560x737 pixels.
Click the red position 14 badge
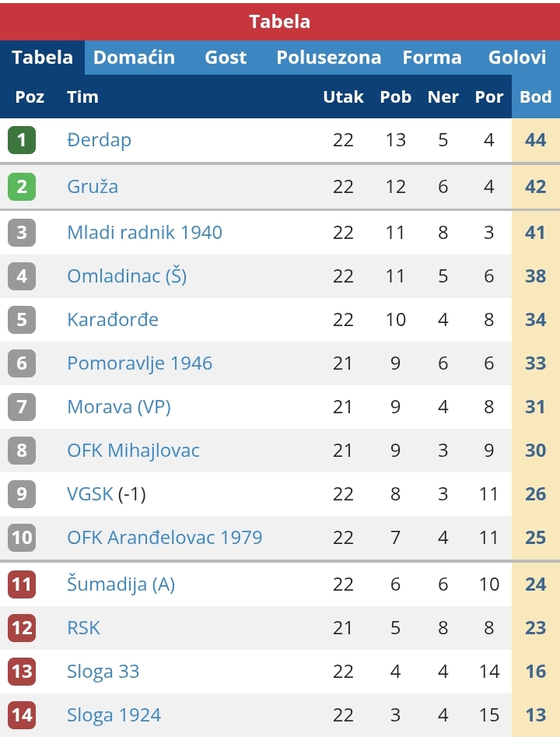tap(22, 715)
